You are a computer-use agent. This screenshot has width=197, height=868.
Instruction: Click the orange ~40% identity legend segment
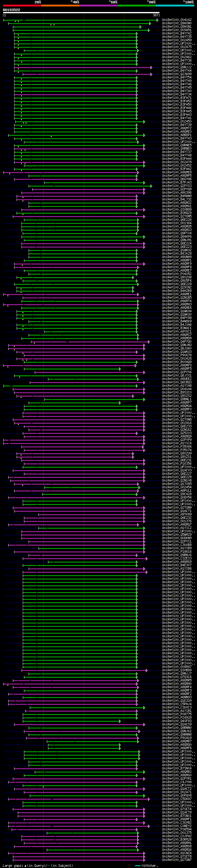60,6
